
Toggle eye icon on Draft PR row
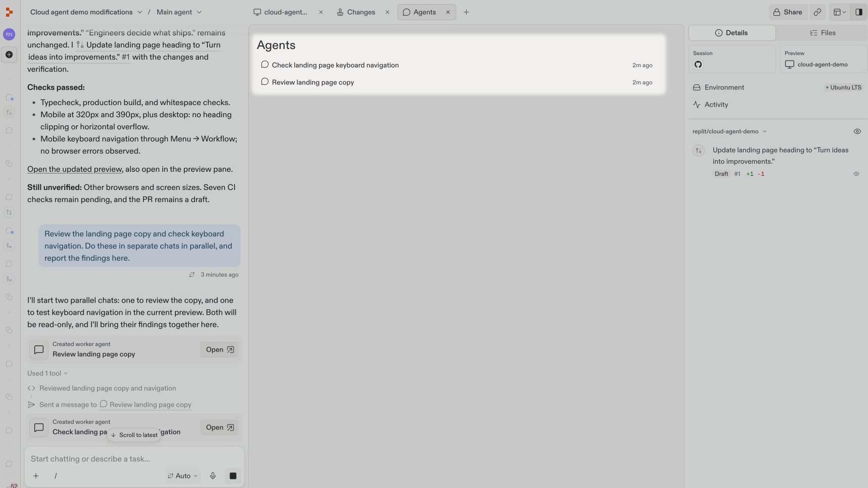pyautogui.click(x=856, y=174)
